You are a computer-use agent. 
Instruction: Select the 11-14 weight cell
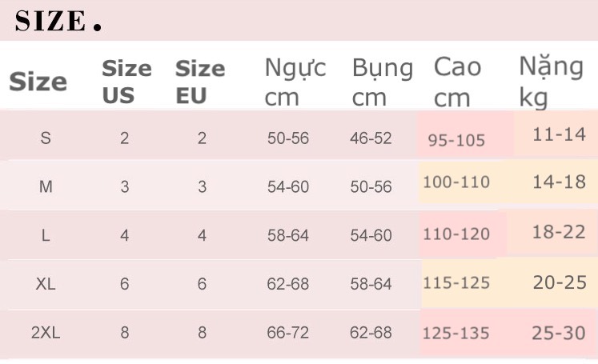559,134
